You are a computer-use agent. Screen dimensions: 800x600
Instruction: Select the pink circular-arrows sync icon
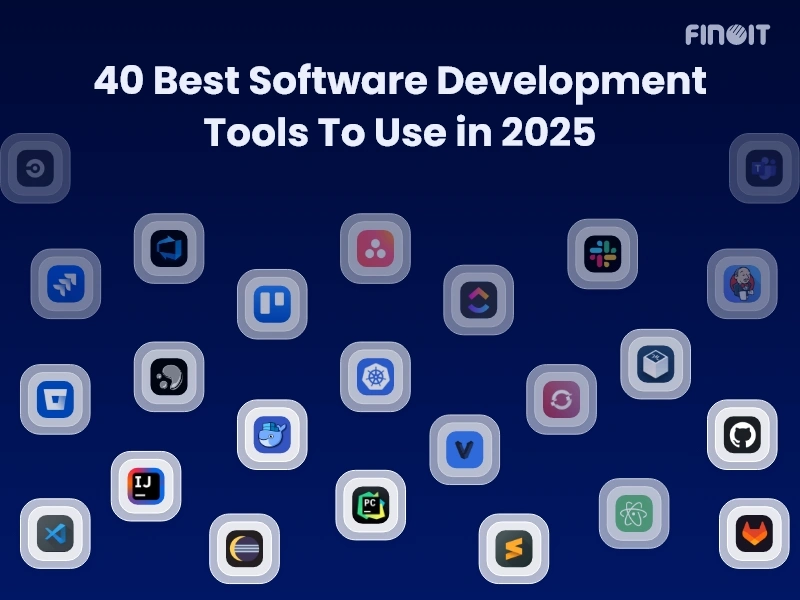tap(561, 399)
